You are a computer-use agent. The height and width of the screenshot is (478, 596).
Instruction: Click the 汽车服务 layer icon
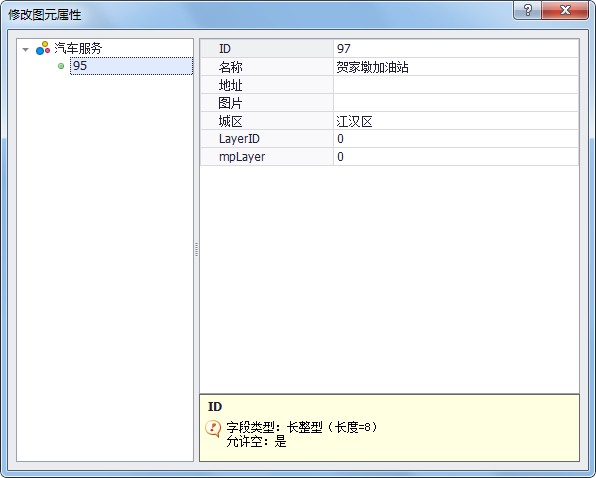coord(43,48)
